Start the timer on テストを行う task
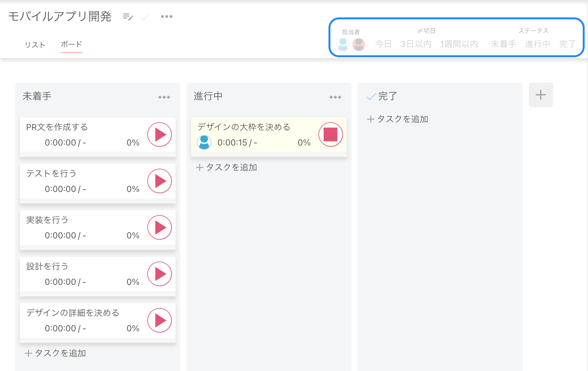588x371 pixels. [x=159, y=181]
